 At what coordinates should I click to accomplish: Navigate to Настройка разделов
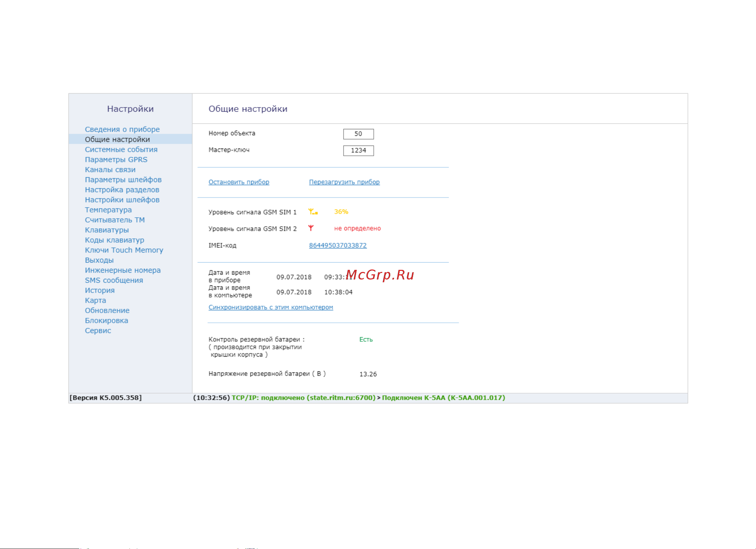click(x=122, y=189)
